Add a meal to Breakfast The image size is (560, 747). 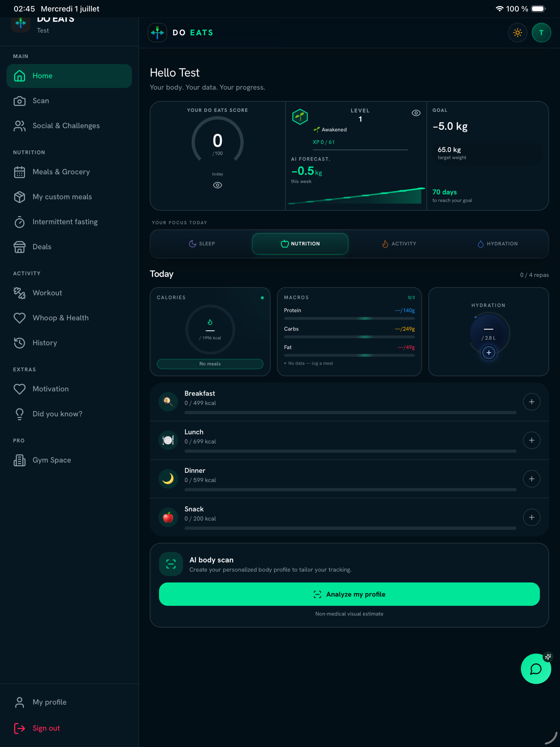tap(531, 402)
